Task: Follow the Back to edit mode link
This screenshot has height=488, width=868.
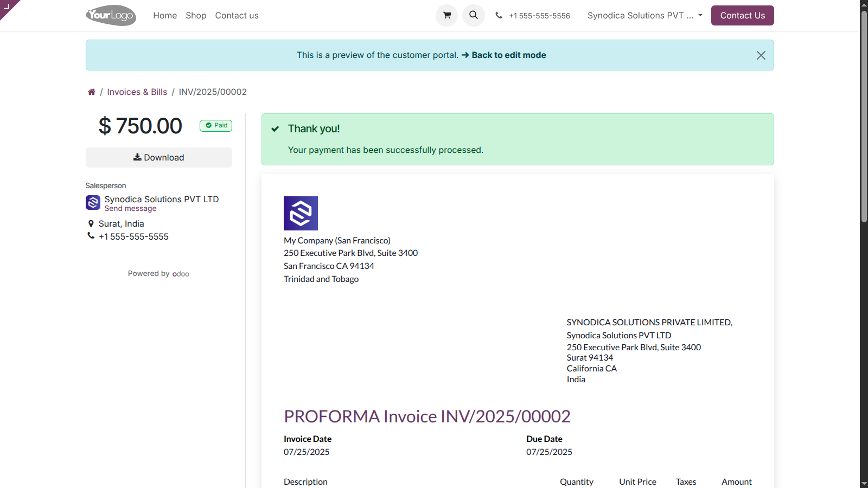Action: (503, 55)
